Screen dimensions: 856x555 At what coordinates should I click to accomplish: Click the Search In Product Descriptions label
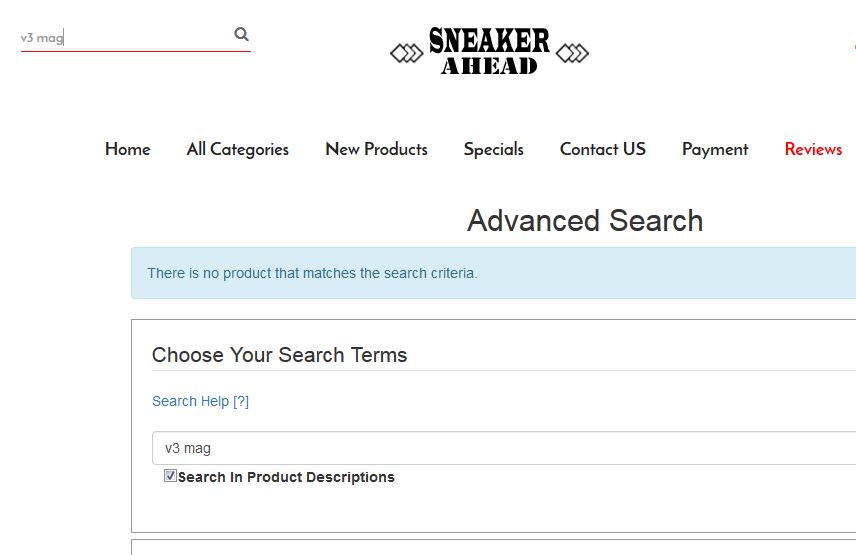(286, 477)
